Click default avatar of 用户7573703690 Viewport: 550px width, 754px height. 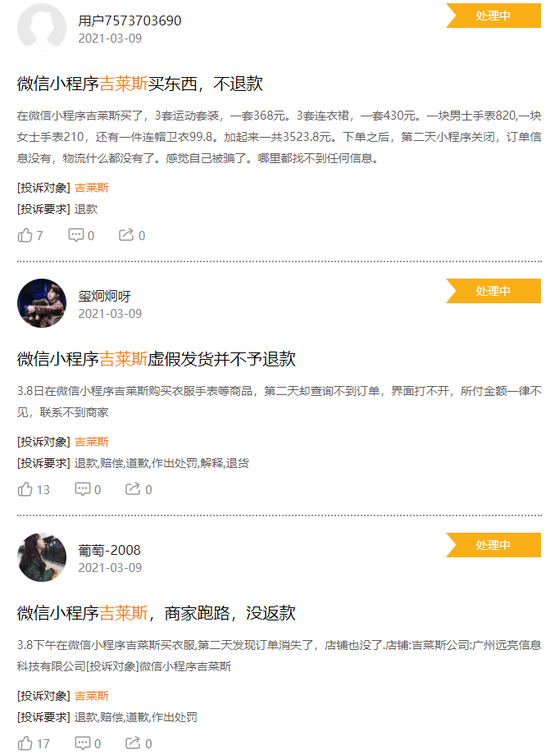pos(42,27)
